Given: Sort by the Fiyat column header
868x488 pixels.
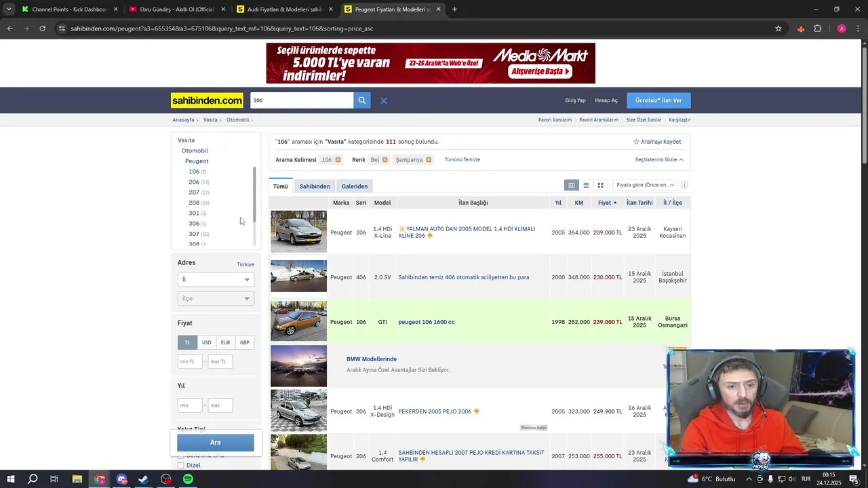Looking at the screenshot, I should pyautogui.click(x=608, y=203).
